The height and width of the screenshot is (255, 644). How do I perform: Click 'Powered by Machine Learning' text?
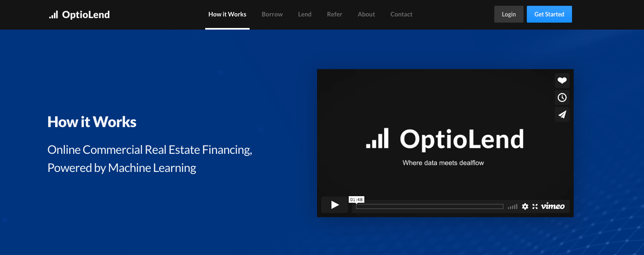click(x=122, y=168)
